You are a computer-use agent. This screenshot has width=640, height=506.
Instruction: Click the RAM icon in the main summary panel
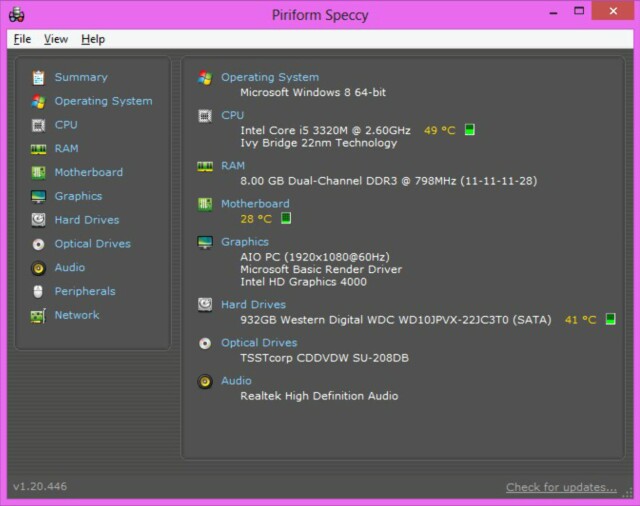[x=205, y=166]
